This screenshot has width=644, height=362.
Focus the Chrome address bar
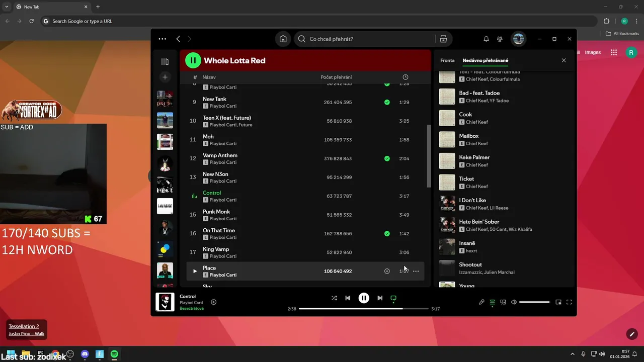tap(319, 21)
